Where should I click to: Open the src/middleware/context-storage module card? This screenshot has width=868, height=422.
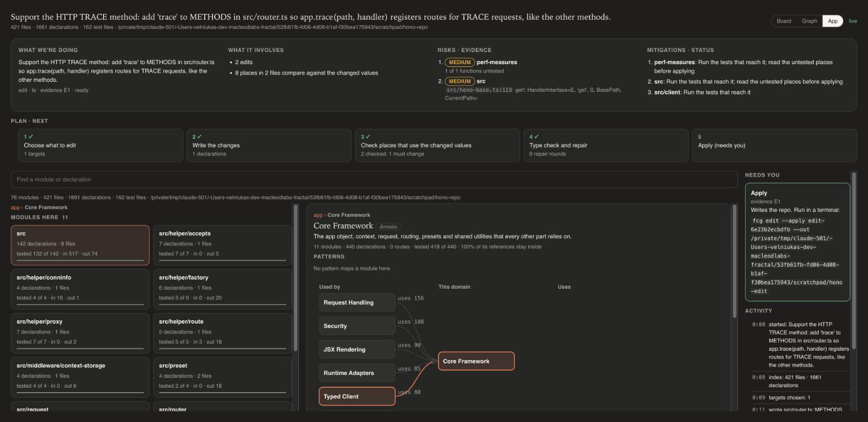[80, 377]
